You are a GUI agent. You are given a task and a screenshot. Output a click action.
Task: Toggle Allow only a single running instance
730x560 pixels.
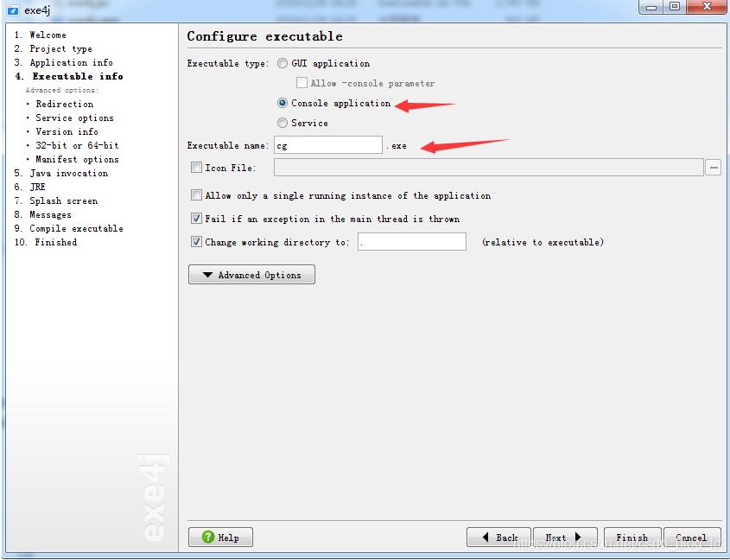196,195
